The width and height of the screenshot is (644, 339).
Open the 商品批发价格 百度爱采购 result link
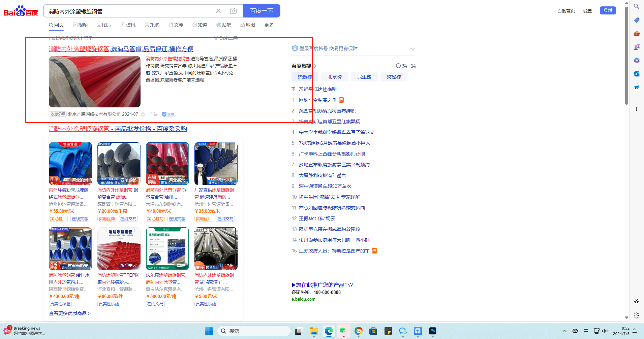coord(118,129)
